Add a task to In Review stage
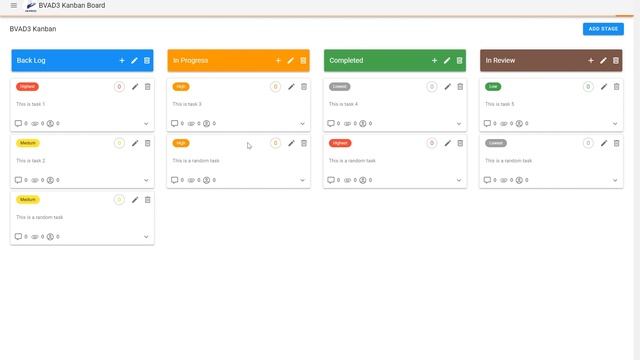Screen dimensions: 640x360 click(x=591, y=60)
